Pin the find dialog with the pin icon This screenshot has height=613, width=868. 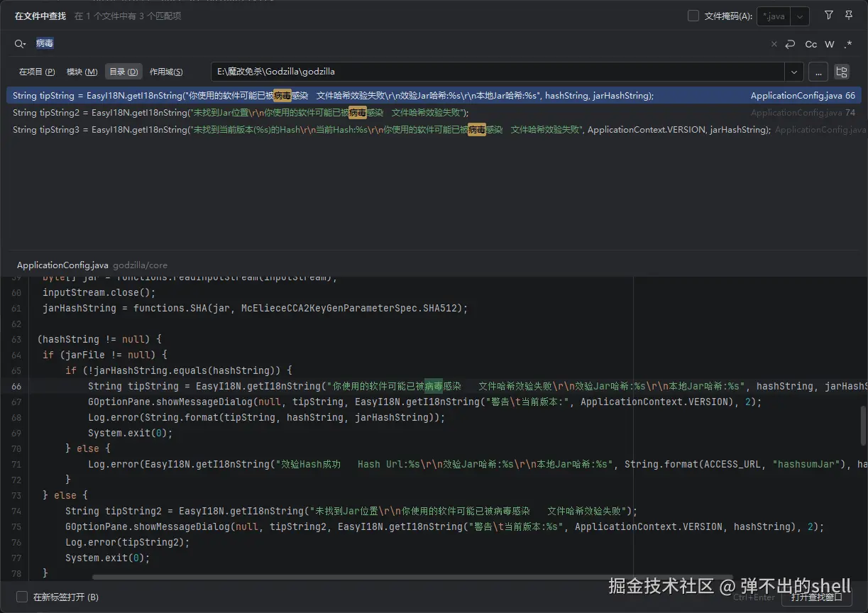[848, 15]
